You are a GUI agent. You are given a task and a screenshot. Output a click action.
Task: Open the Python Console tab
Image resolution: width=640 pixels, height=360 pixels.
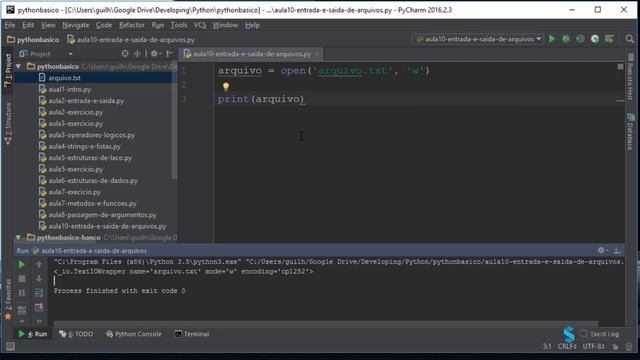click(x=134, y=334)
